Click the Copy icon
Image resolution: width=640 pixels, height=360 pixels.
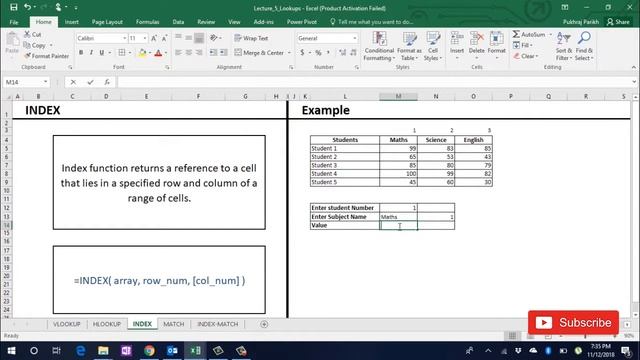pyautogui.click(x=27, y=45)
